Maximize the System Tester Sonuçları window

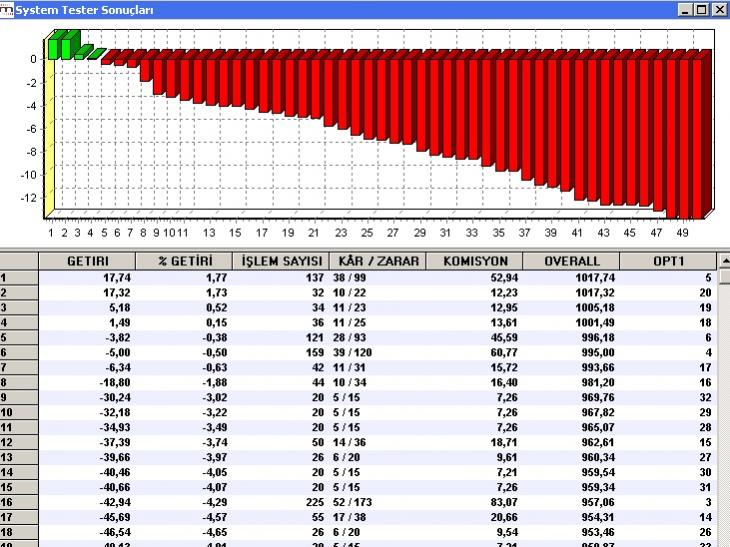(702, 9)
